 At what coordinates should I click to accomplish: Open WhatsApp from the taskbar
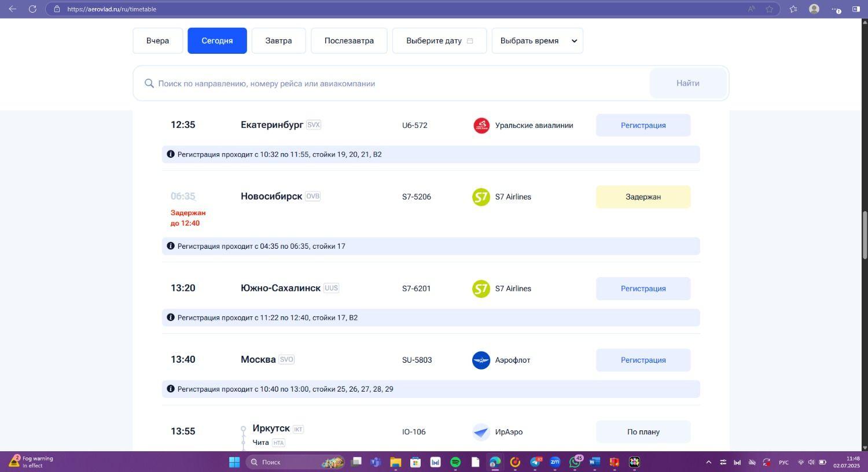coord(575,462)
